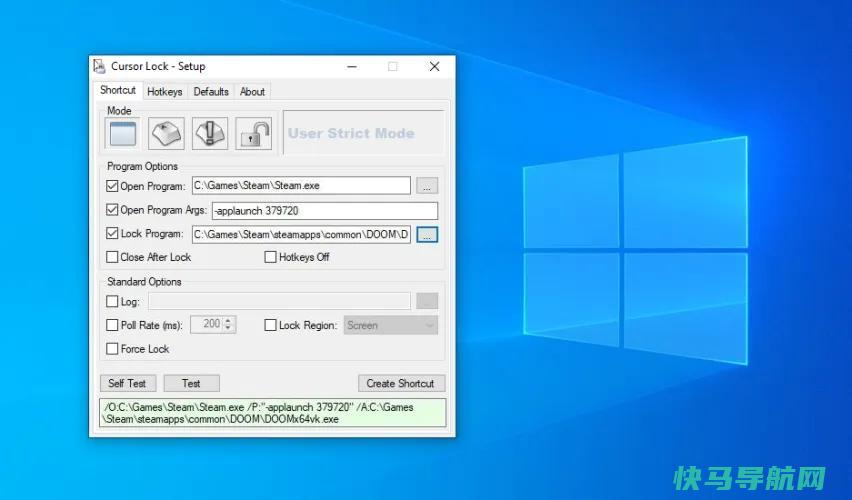
Task: Click the Log file browse button
Action: pyautogui.click(x=427, y=301)
